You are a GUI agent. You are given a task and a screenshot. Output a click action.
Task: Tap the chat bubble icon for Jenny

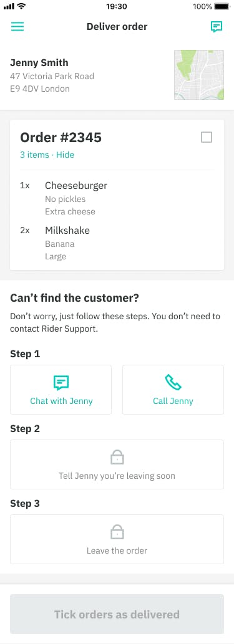click(x=61, y=382)
